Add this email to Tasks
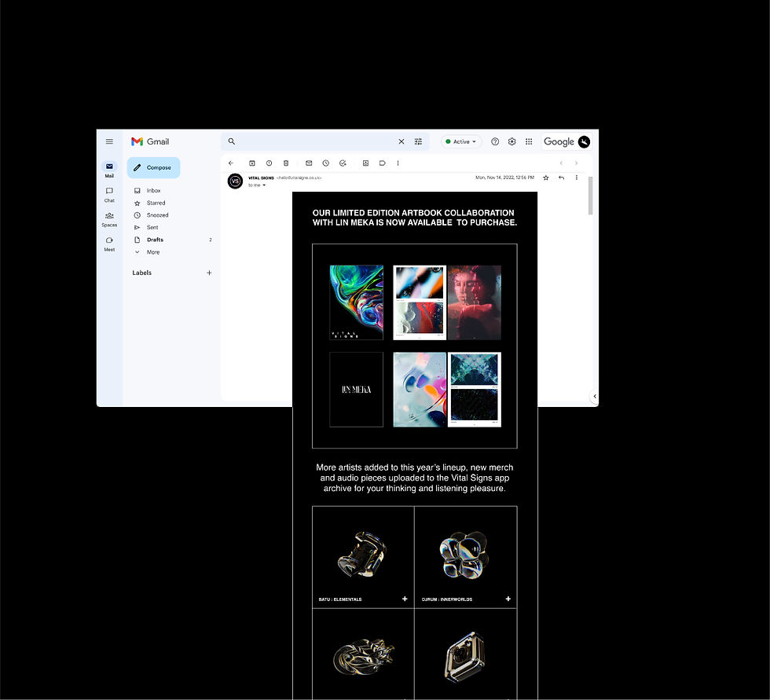The height and width of the screenshot is (700, 770). [x=343, y=163]
